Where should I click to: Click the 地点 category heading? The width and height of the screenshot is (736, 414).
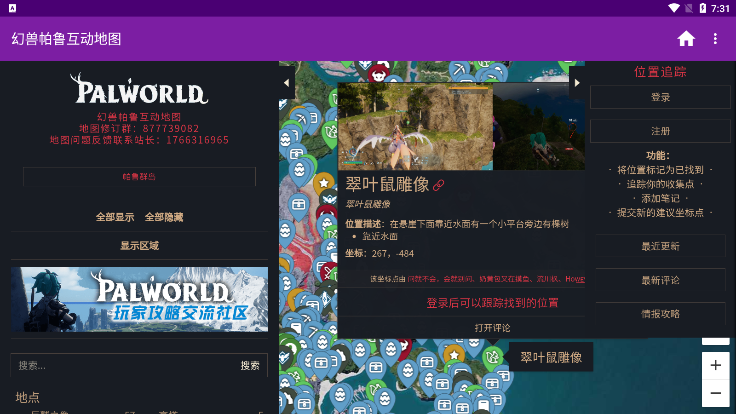coord(27,398)
